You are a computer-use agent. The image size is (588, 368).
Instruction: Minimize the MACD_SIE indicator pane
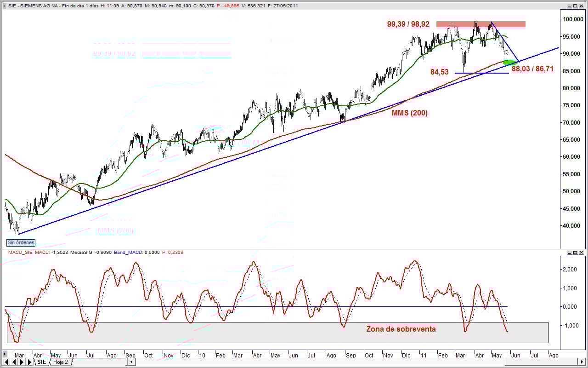[569, 253]
